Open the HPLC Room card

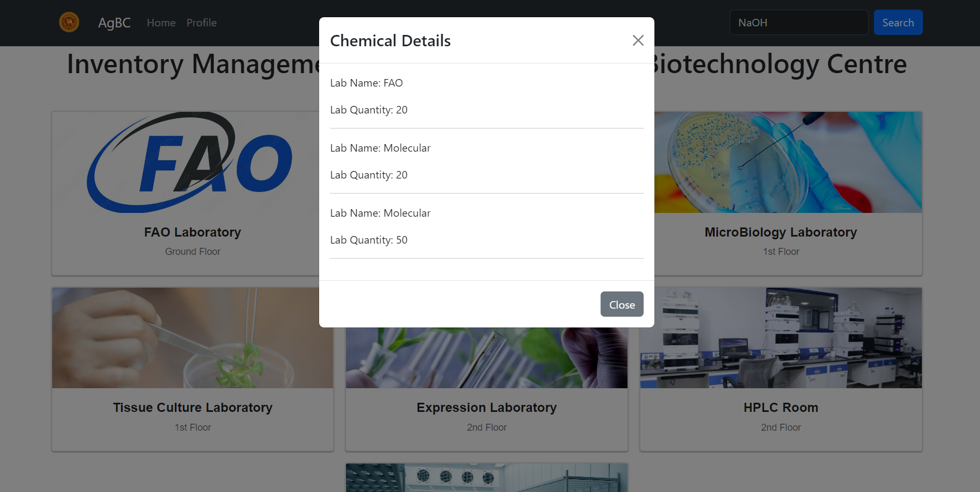pyautogui.click(x=780, y=369)
